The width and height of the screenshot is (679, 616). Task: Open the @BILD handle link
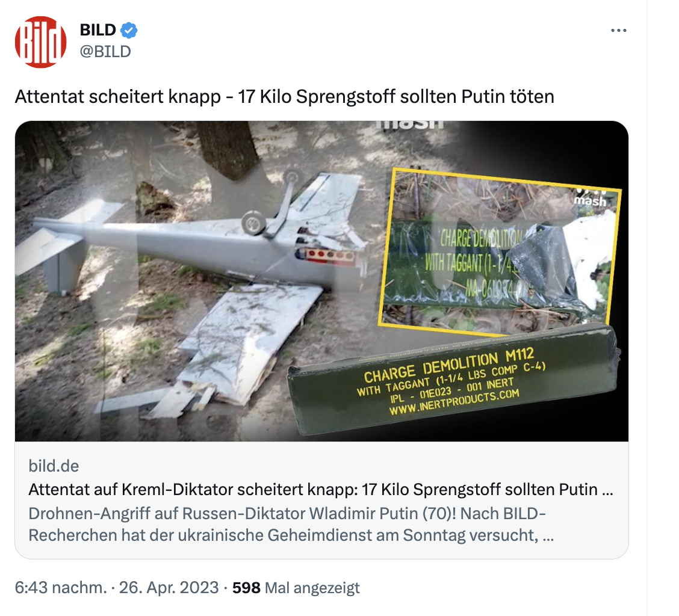coord(105,51)
